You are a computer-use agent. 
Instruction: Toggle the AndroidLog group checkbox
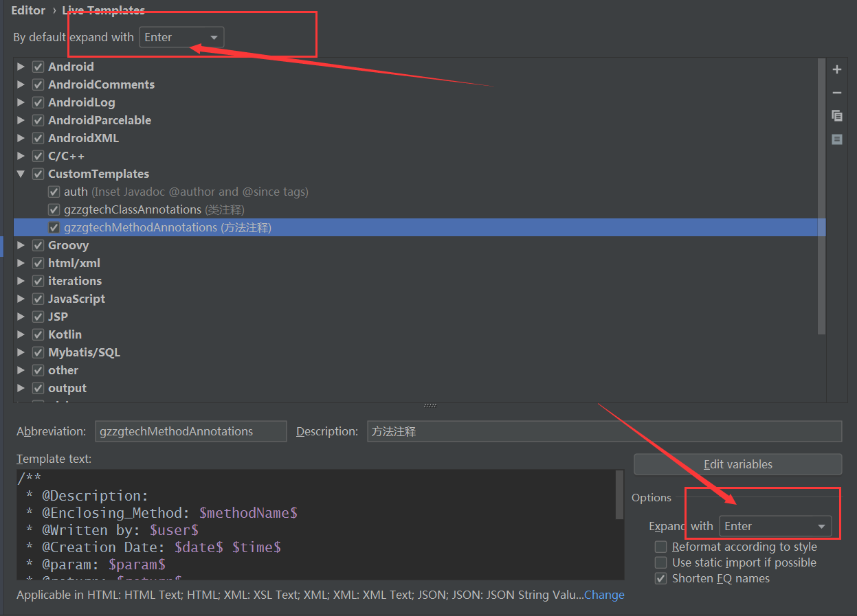(x=38, y=102)
